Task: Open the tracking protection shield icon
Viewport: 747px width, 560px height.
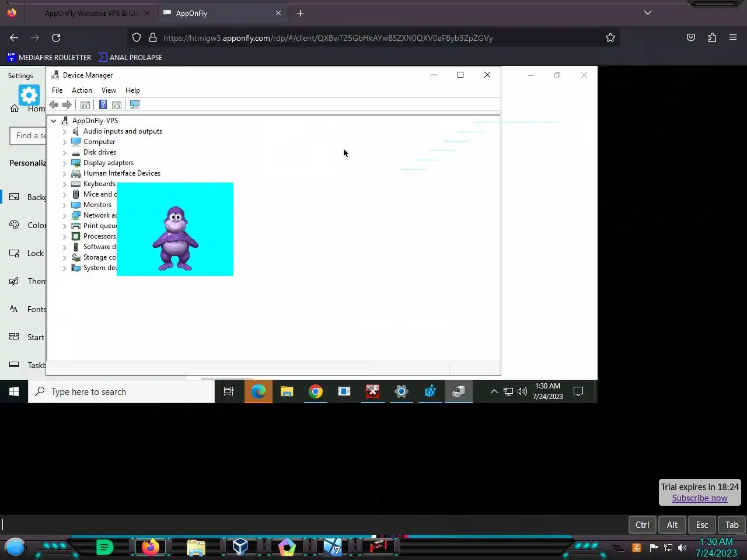Action: click(137, 38)
